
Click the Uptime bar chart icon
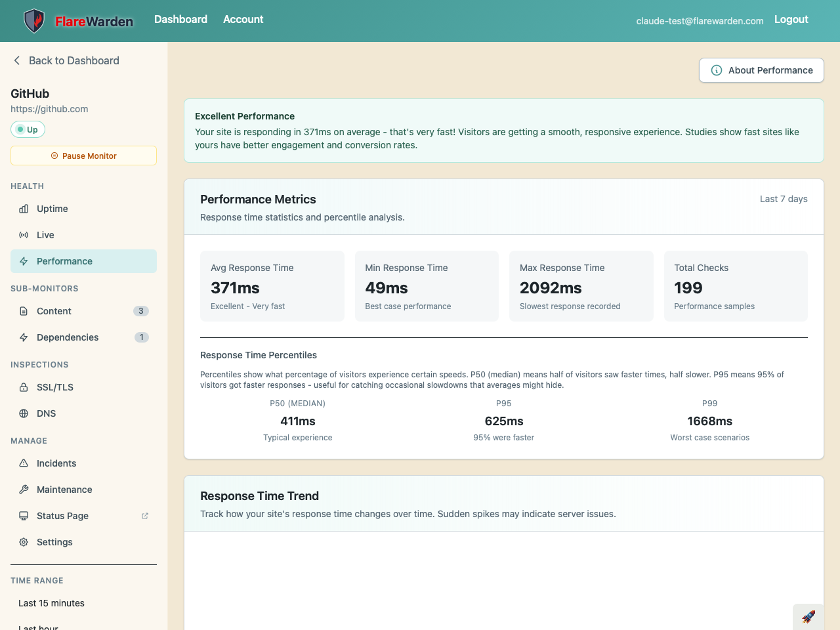[x=24, y=209]
